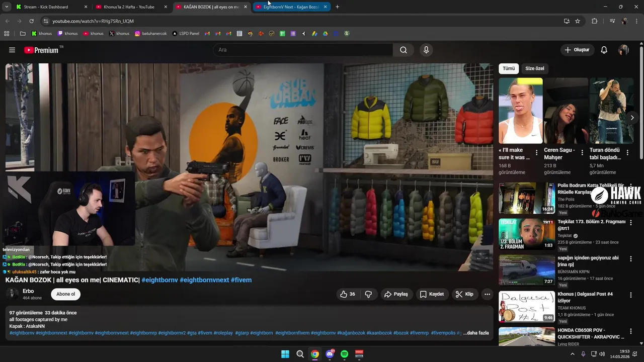Open the YouTube account avatar menu

click(x=623, y=50)
